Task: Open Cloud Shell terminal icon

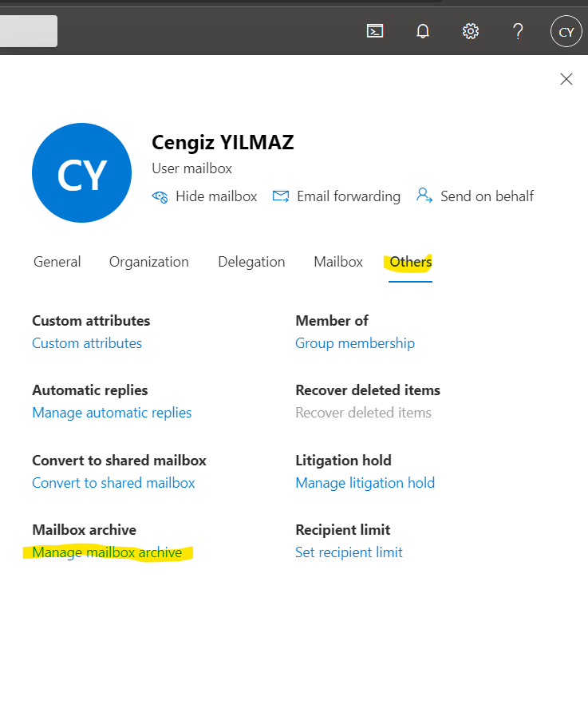Action: pos(375,31)
